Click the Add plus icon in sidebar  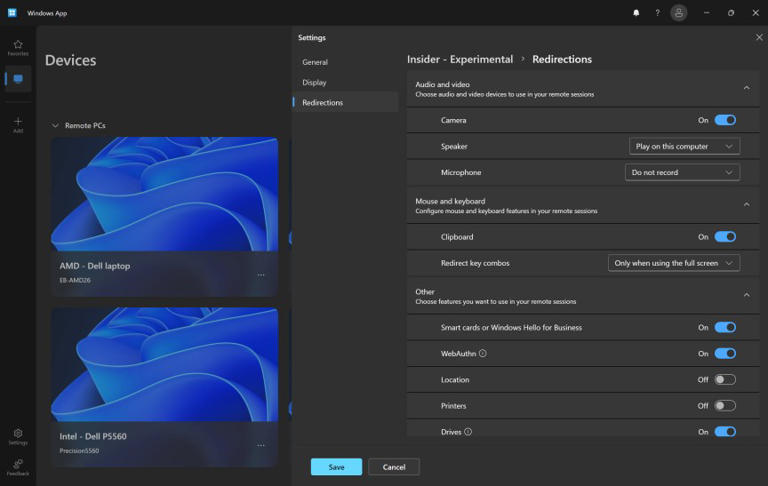(18, 124)
